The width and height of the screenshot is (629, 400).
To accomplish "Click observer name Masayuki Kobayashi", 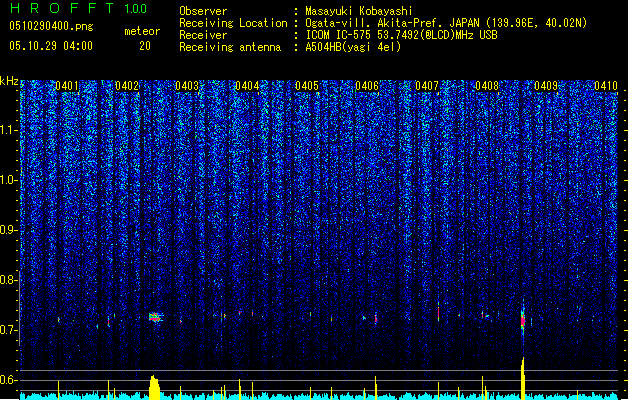I will point(359,11).
